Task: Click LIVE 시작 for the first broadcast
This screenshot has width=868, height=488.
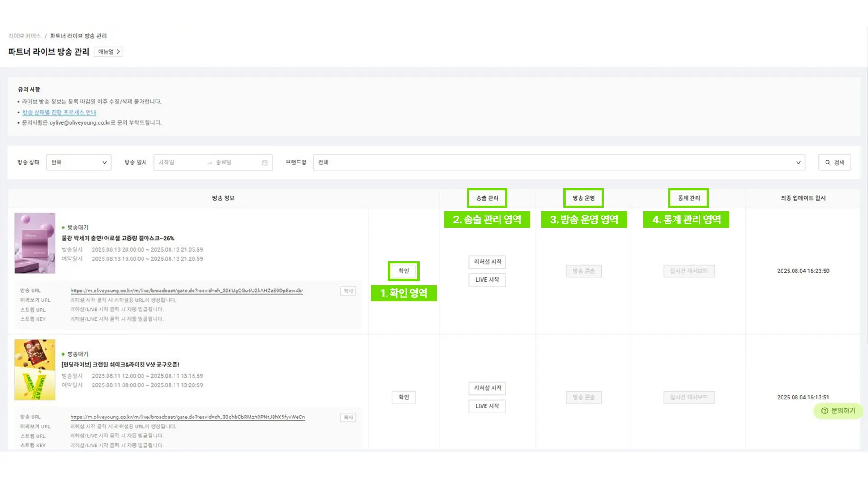Action: coord(487,280)
